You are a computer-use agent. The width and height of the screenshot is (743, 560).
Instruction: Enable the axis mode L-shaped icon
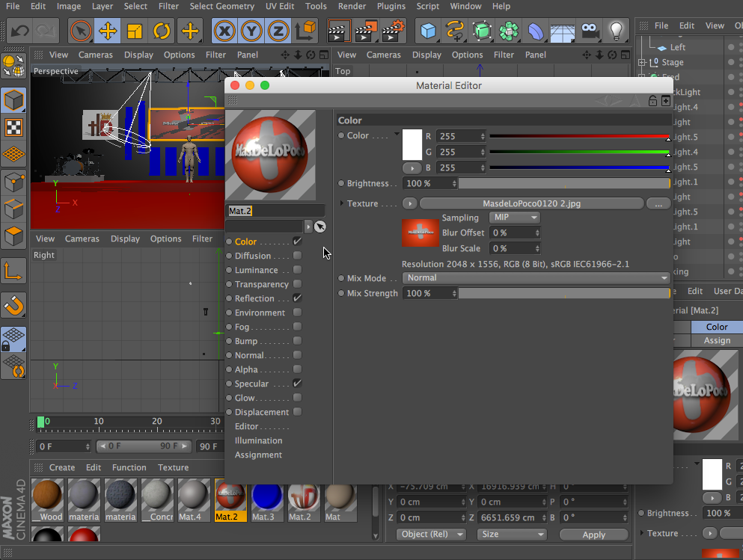13,271
